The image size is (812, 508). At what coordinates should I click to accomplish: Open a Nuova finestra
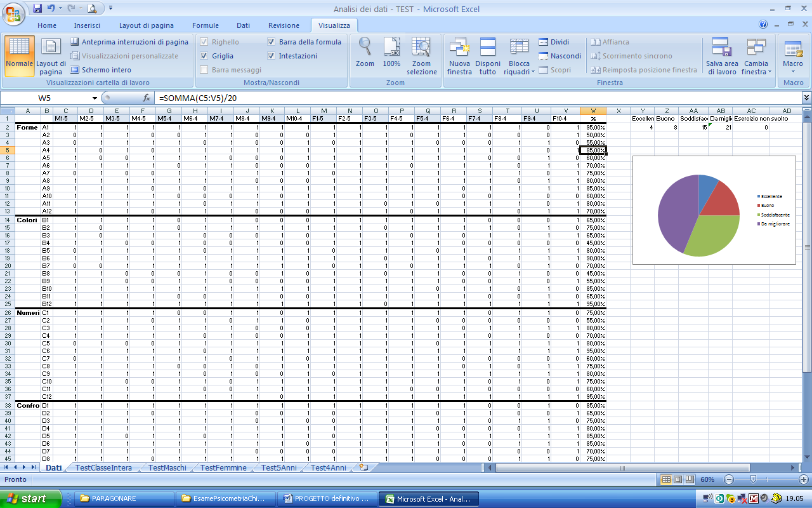click(459, 56)
